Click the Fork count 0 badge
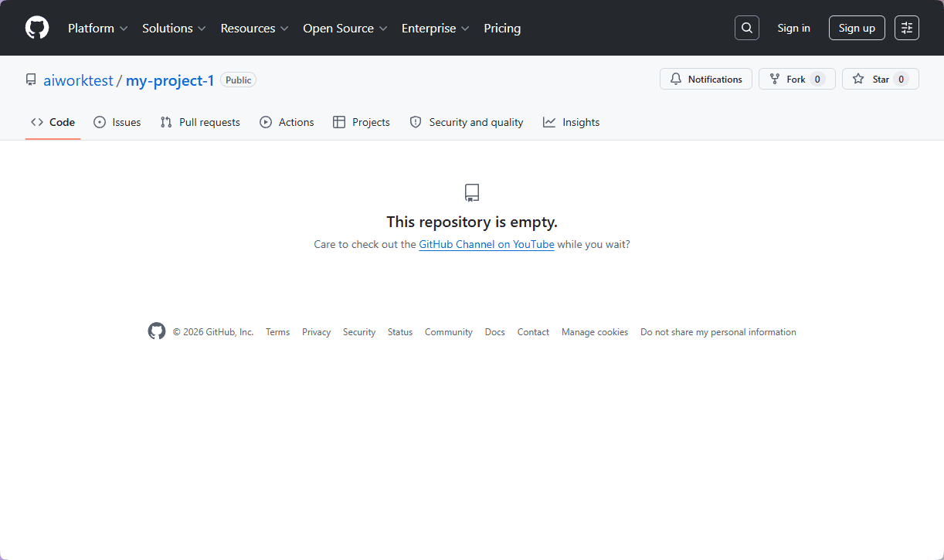This screenshot has height=560, width=944. [817, 79]
